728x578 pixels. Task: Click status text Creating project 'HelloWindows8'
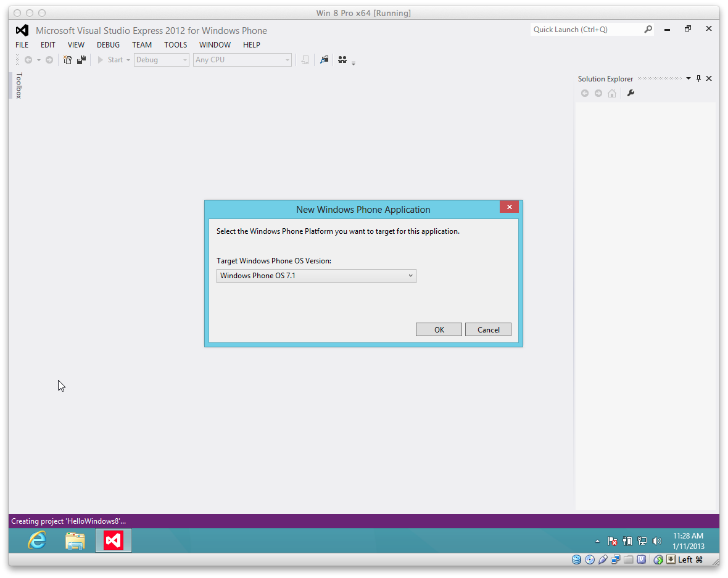(68, 521)
